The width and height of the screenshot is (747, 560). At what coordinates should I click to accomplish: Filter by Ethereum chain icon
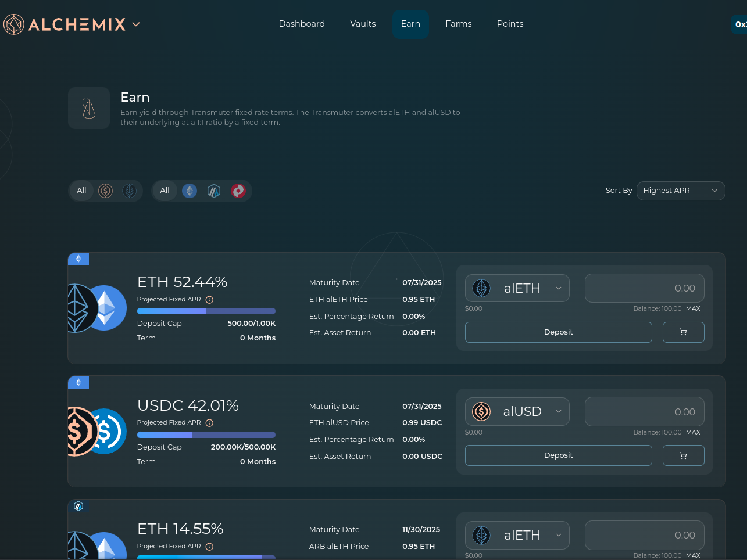[x=190, y=191]
